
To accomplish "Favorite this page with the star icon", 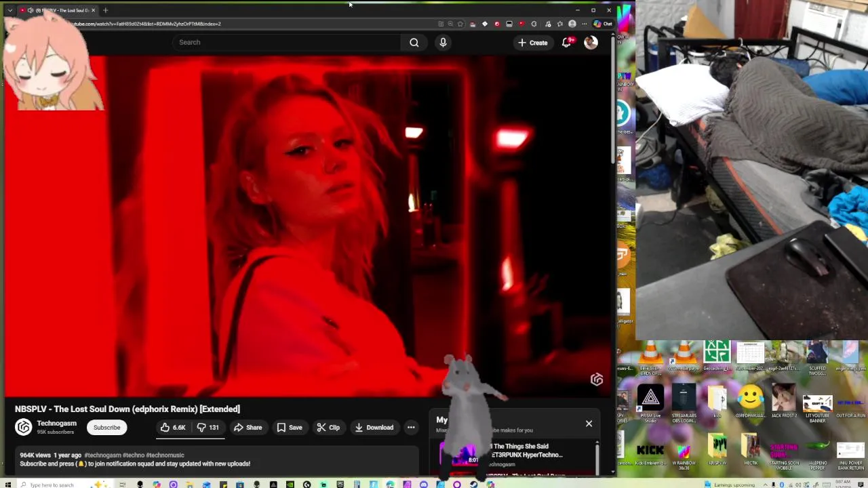I will pos(460,24).
